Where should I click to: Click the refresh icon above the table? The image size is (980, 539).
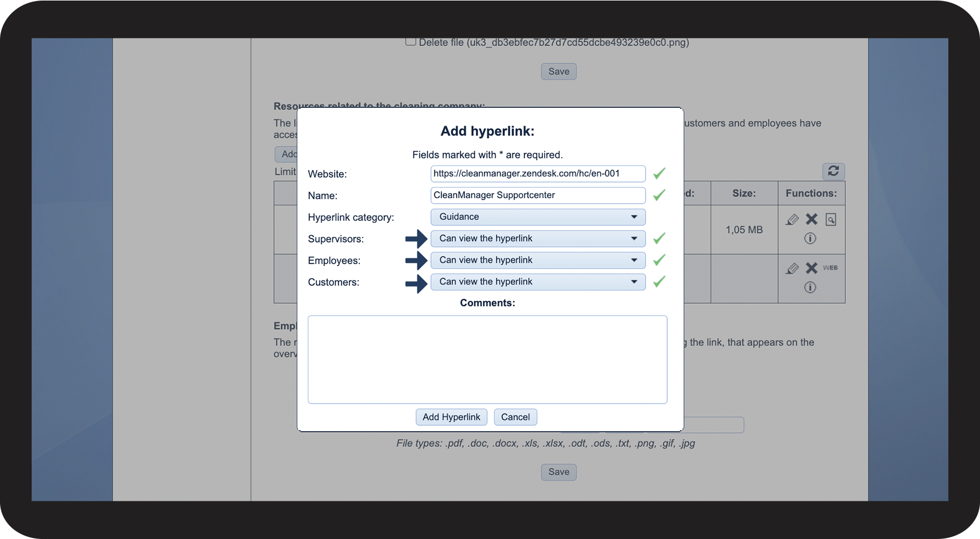coord(833,171)
